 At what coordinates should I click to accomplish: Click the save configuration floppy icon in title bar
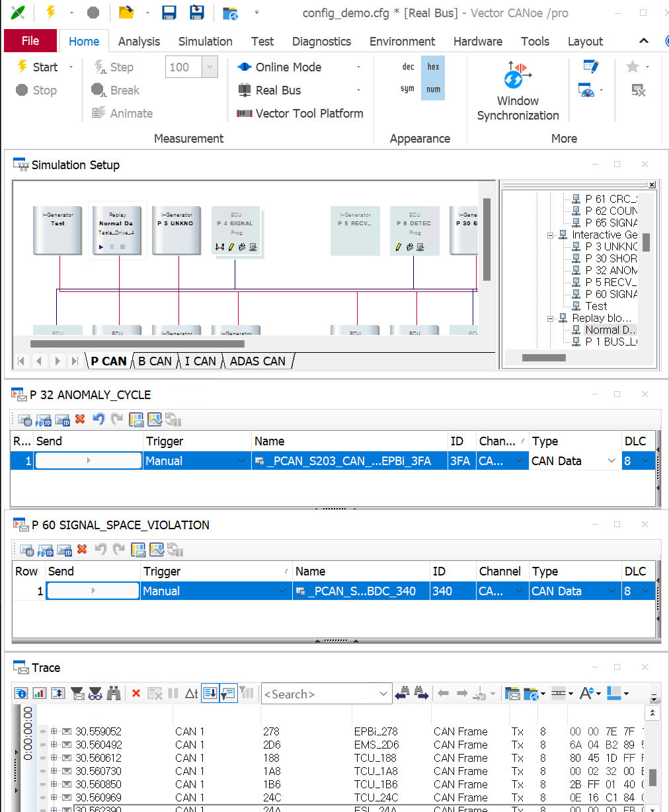coord(169,13)
